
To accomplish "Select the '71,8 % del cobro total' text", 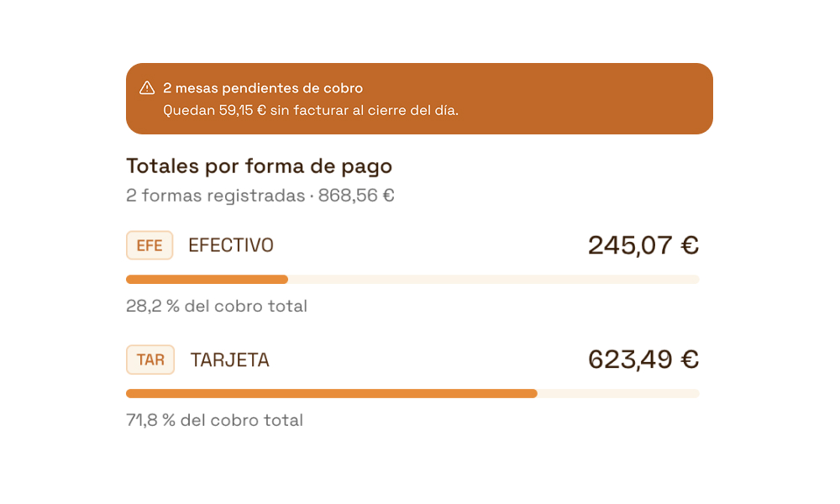I will tap(214, 420).
